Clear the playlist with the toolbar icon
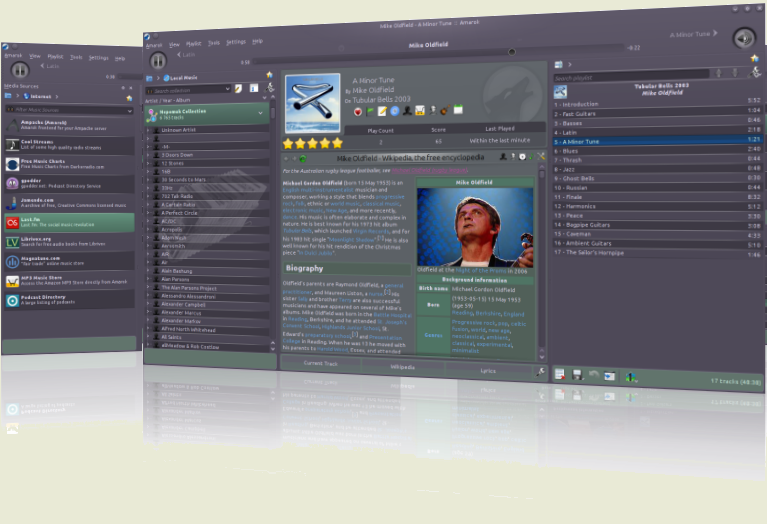The height and width of the screenshot is (524, 767). tap(560, 375)
